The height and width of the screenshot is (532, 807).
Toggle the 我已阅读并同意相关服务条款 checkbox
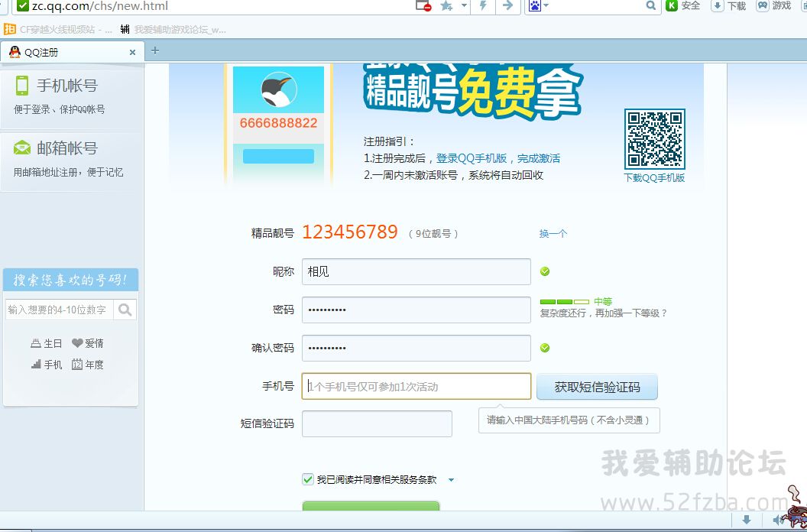click(308, 479)
